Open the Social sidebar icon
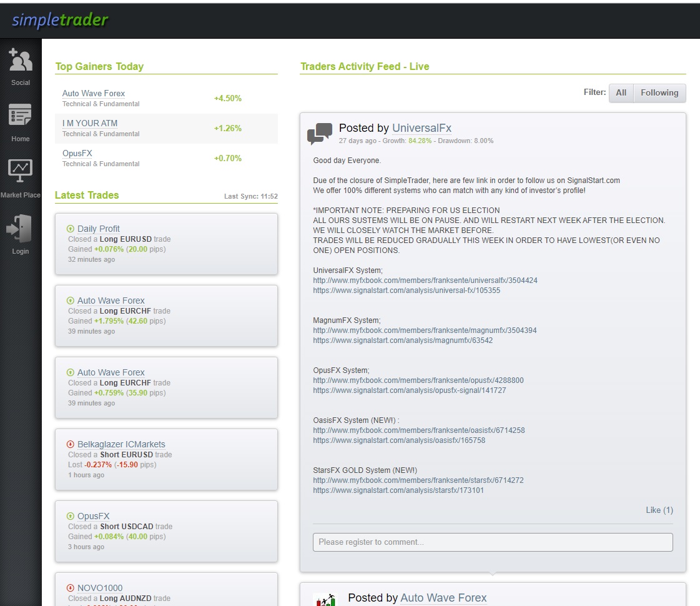700x606 pixels. point(20,61)
